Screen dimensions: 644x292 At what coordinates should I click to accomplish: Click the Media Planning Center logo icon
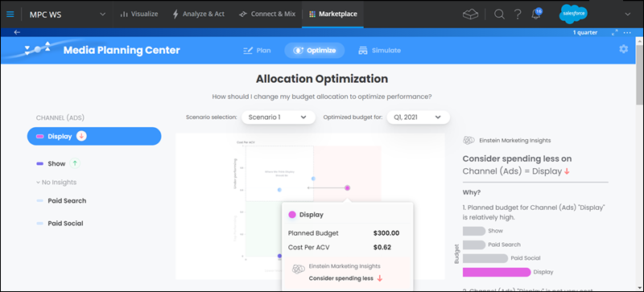tap(37, 49)
